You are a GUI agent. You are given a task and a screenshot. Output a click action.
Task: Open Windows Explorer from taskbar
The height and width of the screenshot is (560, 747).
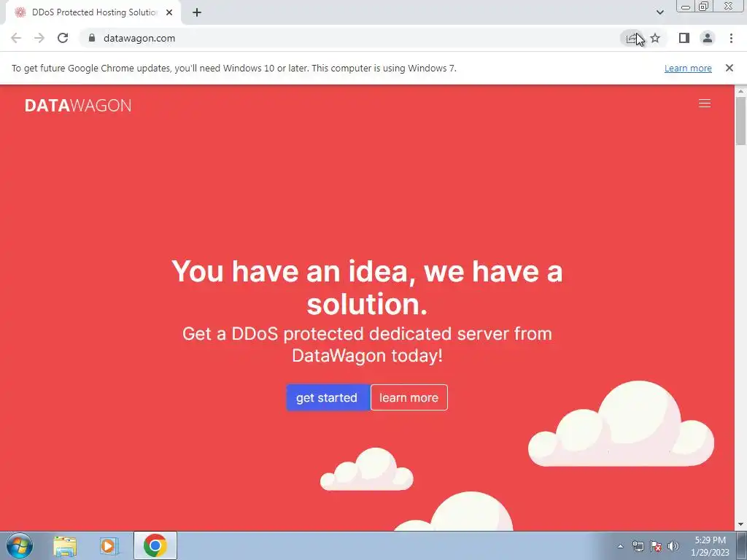(x=65, y=545)
